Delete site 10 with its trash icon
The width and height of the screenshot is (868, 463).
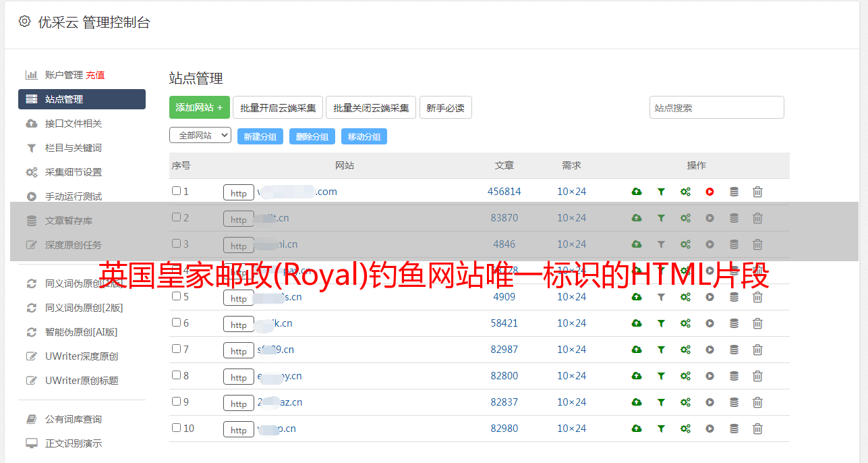point(757,429)
